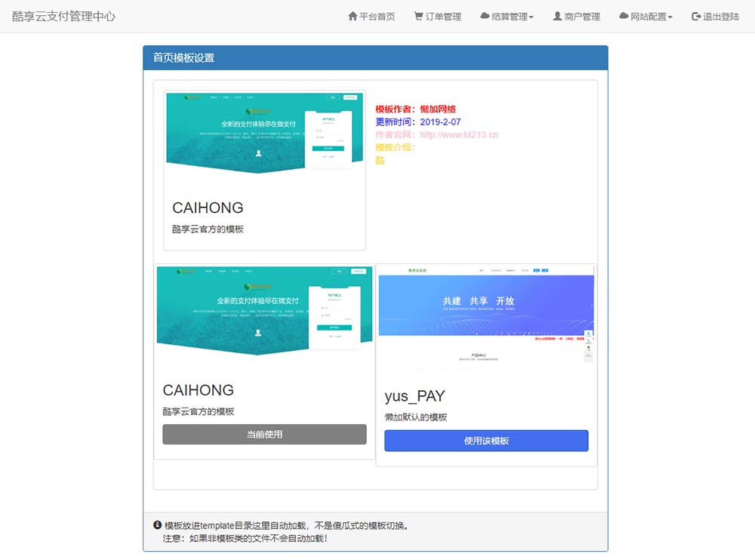Image resolution: width=755 pixels, height=560 pixels.
Task: Click the cloud icon beside 网站配置
Action: 624,16
